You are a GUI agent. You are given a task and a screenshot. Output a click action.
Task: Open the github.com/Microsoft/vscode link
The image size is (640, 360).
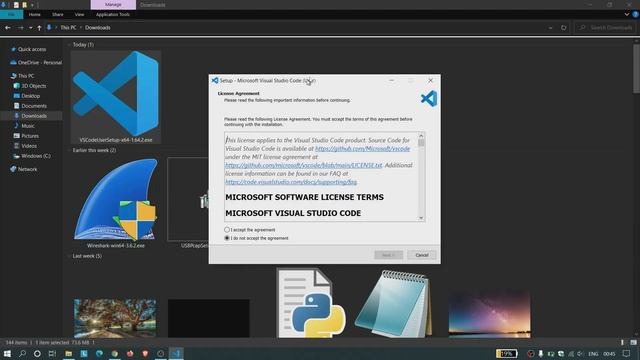(362, 149)
